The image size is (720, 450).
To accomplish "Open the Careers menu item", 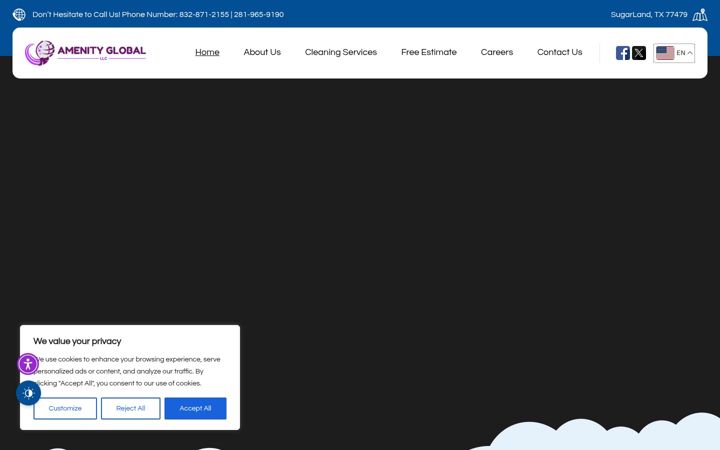I will (x=497, y=52).
